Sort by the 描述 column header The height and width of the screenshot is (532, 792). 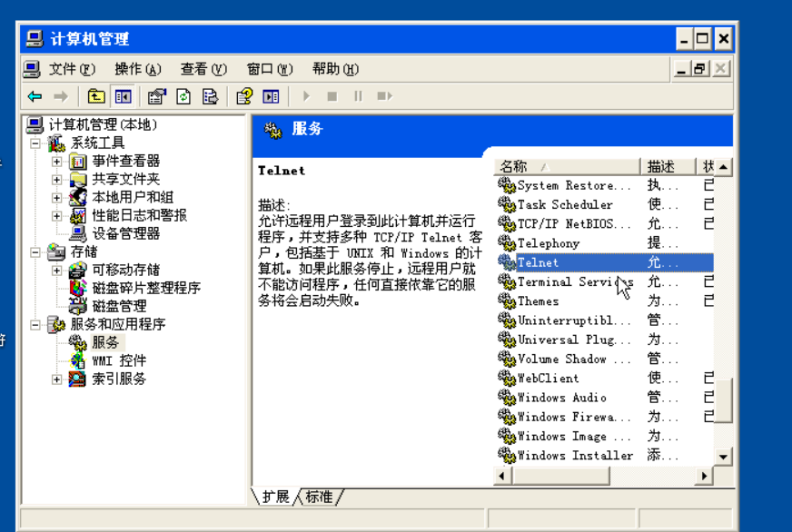click(x=668, y=166)
